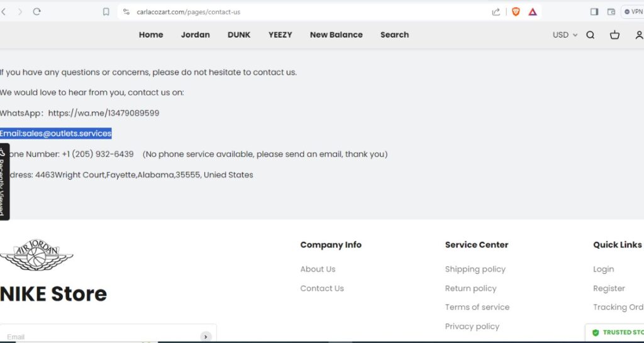Open the Login link
Image resolution: width=644 pixels, height=343 pixels.
click(603, 269)
